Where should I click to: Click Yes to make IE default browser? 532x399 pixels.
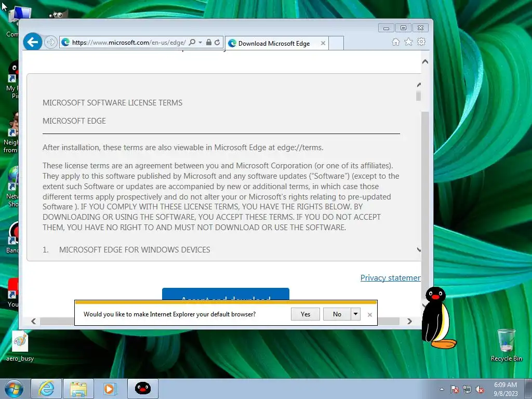tap(305, 314)
